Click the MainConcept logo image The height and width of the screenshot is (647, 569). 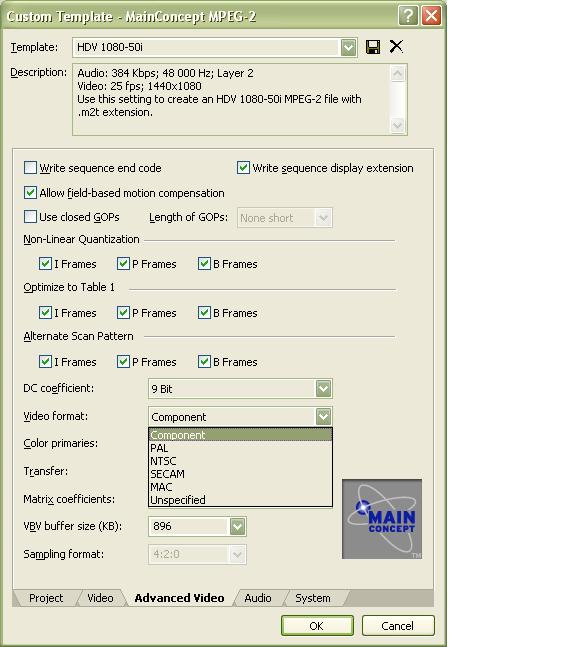coord(382,519)
